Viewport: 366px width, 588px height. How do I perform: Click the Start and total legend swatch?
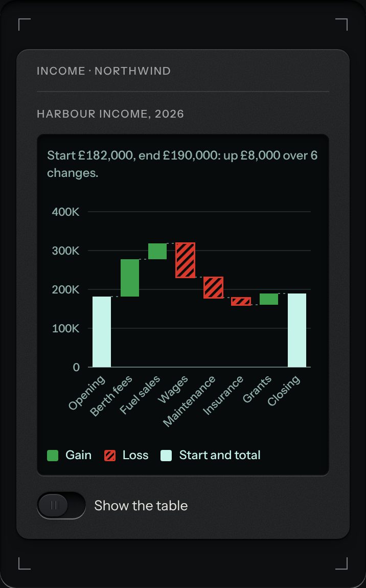pyautogui.click(x=166, y=455)
